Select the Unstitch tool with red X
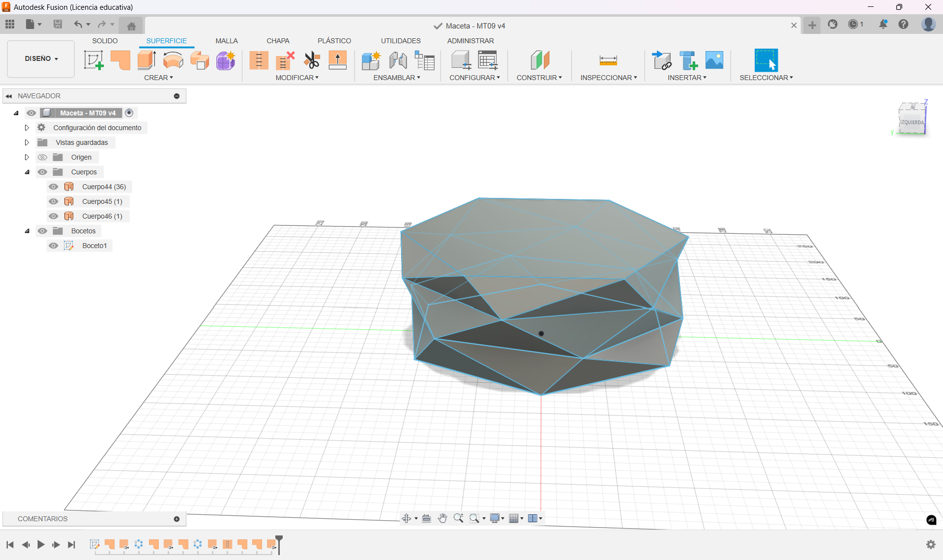The height and width of the screenshot is (560, 943). point(285,60)
